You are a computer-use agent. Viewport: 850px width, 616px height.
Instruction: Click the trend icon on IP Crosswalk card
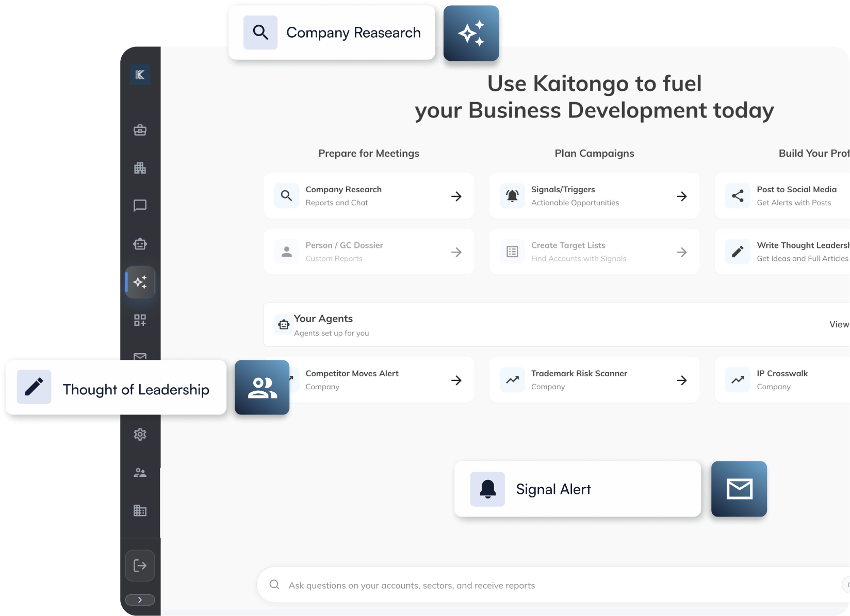click(x=738, y=380)
